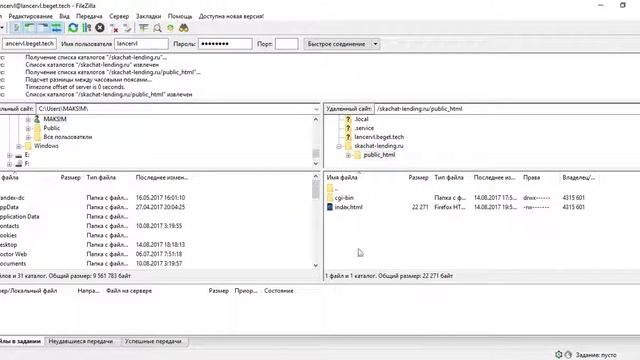
Task: Click the process queue toolbar icon
Action: (87, 28)
